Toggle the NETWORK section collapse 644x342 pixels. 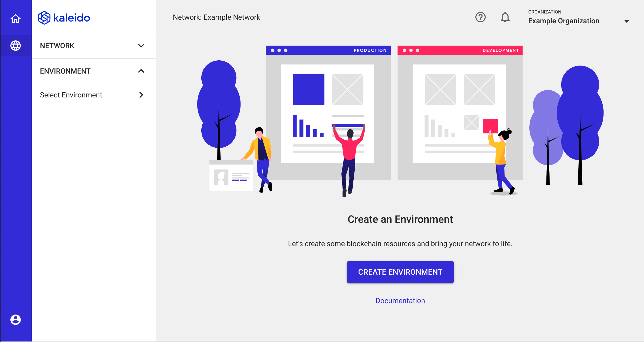[x=141, y=46]
